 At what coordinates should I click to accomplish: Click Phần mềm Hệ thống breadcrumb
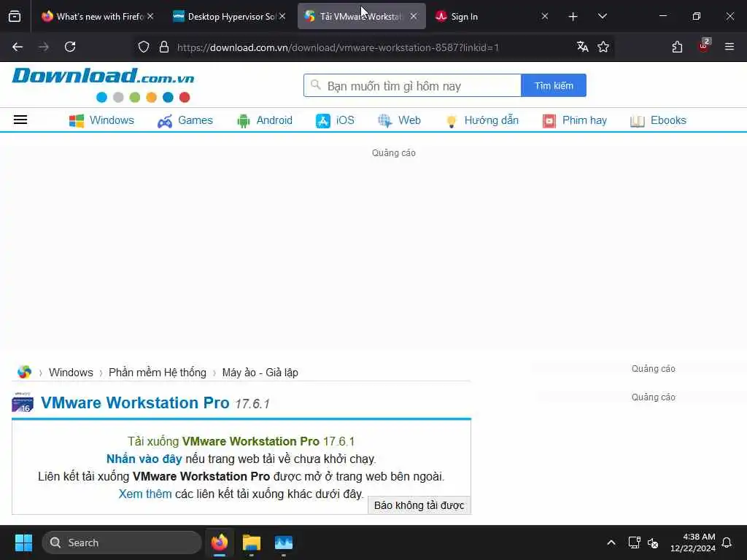pyautogui.click(x=158, y=373)
